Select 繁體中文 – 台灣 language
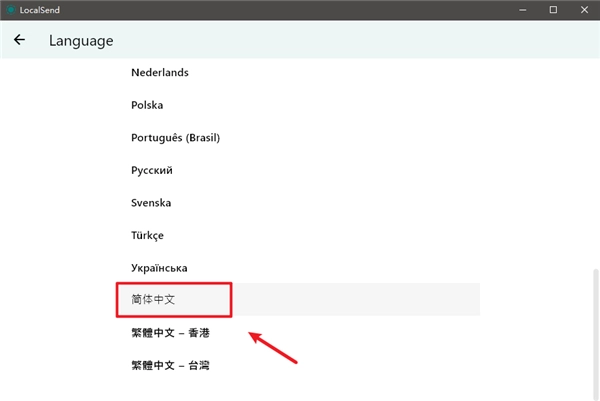Screen dimensions: 600x401 coord(170,365)
